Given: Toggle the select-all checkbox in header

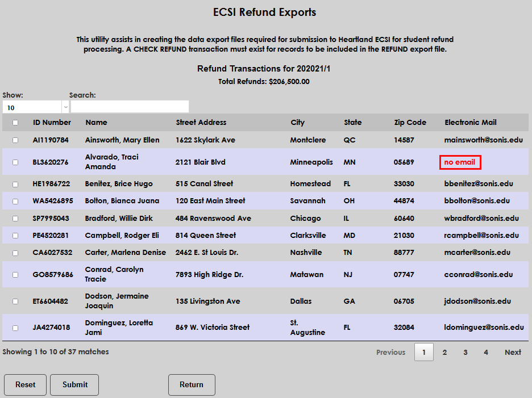Looking at the screenshot, I should (x=15, y=123).
